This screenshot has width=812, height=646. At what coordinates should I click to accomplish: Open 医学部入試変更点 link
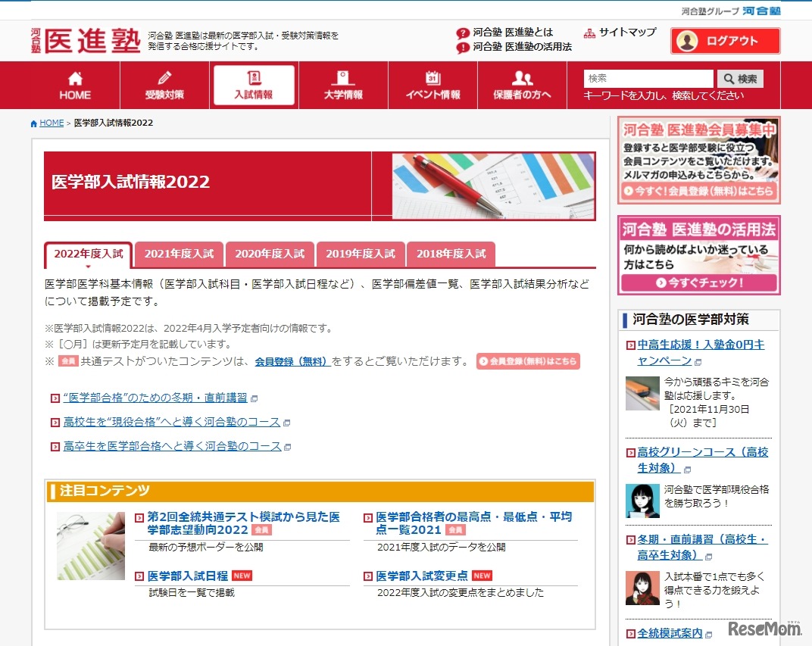tap(422, 576)
